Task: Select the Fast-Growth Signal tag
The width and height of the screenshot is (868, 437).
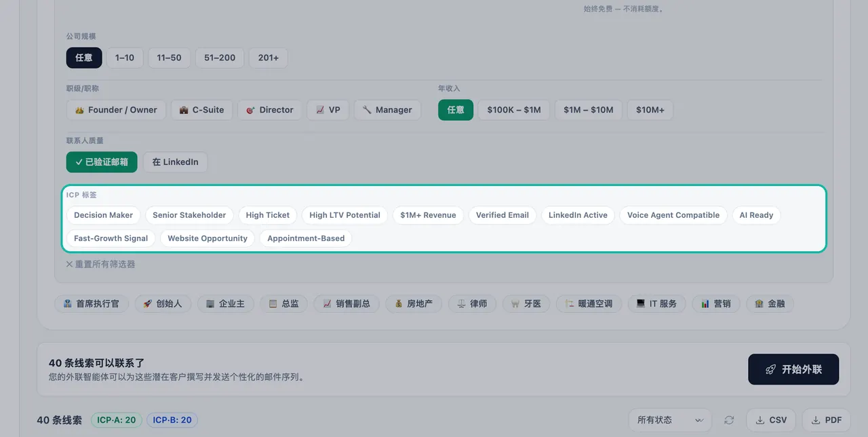Action: pyautogui.click(x=111, y=238)
